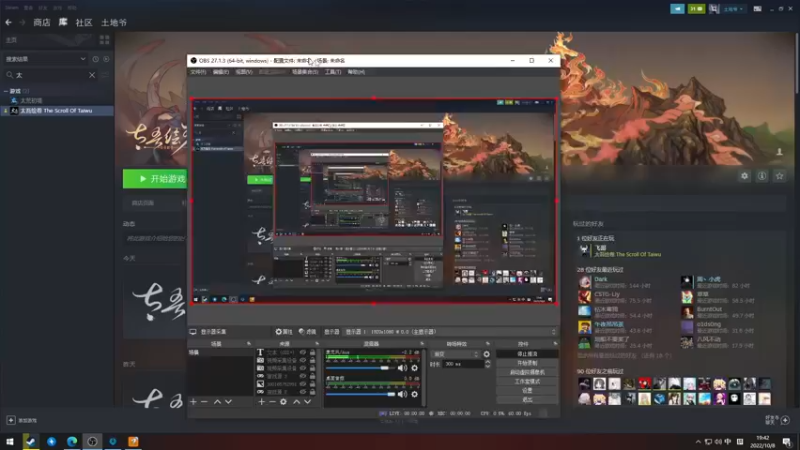Select The Scroll Of Taiwu in library
This screenshot has height=450, width=800.
click(x=56, y=110)
